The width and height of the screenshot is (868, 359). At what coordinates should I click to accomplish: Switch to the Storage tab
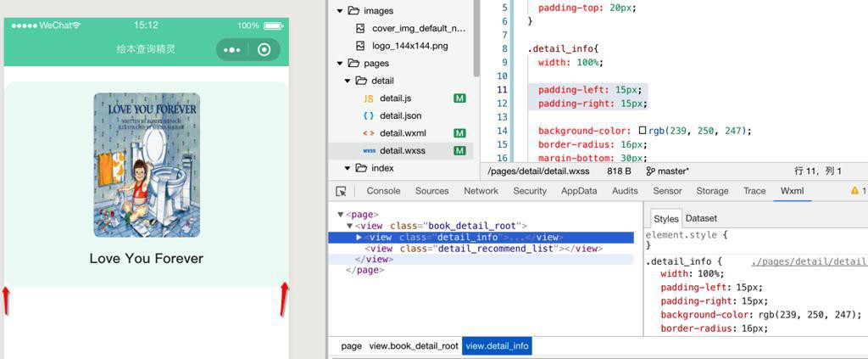[712, 191]
